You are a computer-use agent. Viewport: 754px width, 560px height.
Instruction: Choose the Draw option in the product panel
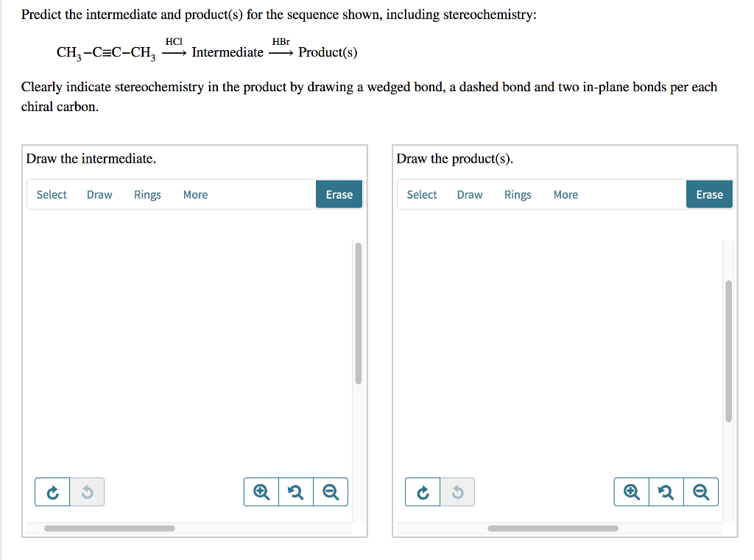coord(470,194)
